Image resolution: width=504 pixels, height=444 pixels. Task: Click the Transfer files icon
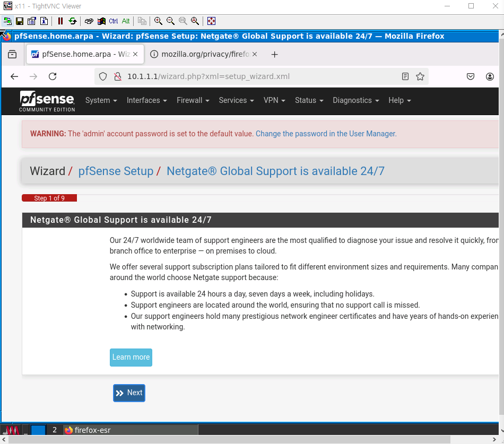click(142, 21)
